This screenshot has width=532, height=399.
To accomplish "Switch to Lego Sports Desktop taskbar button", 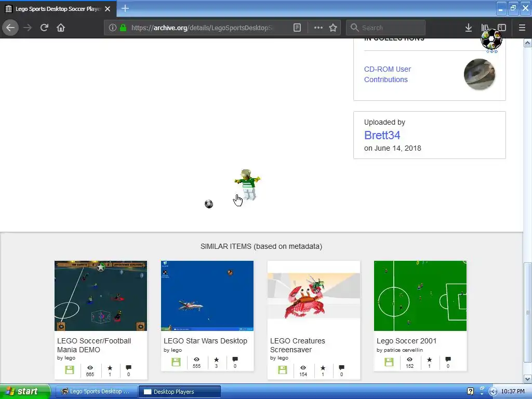I will [x=96, y=391].
